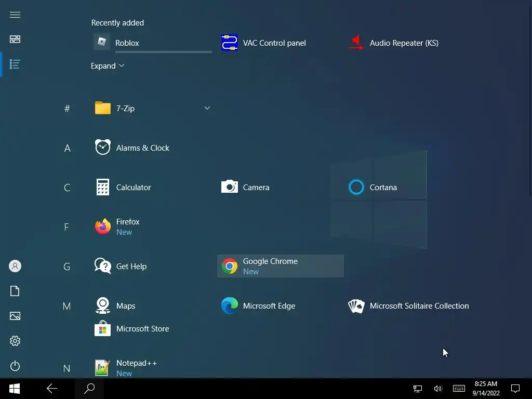
Task: Open the Power options icon
Action: (x=15, y=366)
